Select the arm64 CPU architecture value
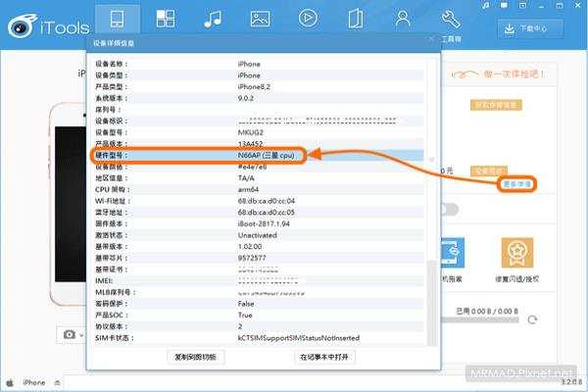Screen dimensions: 588x392 248,189
